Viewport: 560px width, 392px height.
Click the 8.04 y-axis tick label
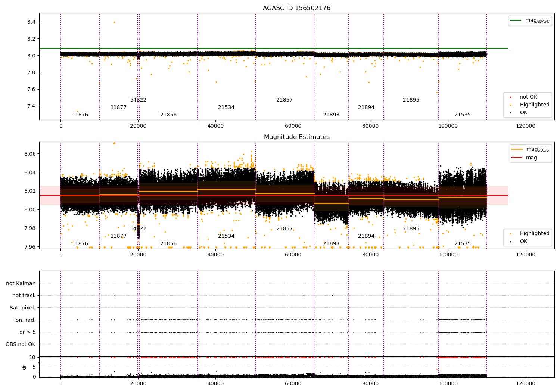[30, 172]
